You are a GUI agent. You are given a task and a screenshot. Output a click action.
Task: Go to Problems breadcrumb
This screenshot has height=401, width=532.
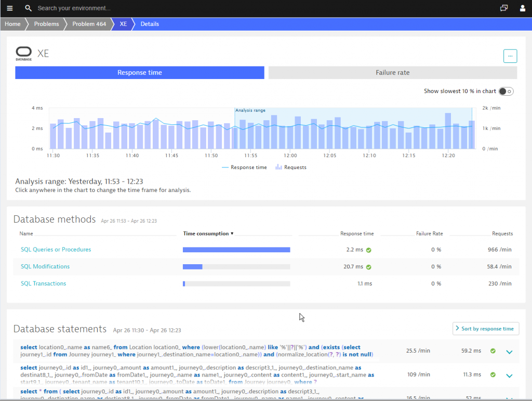pyautogui.click(x=46, y=24)
